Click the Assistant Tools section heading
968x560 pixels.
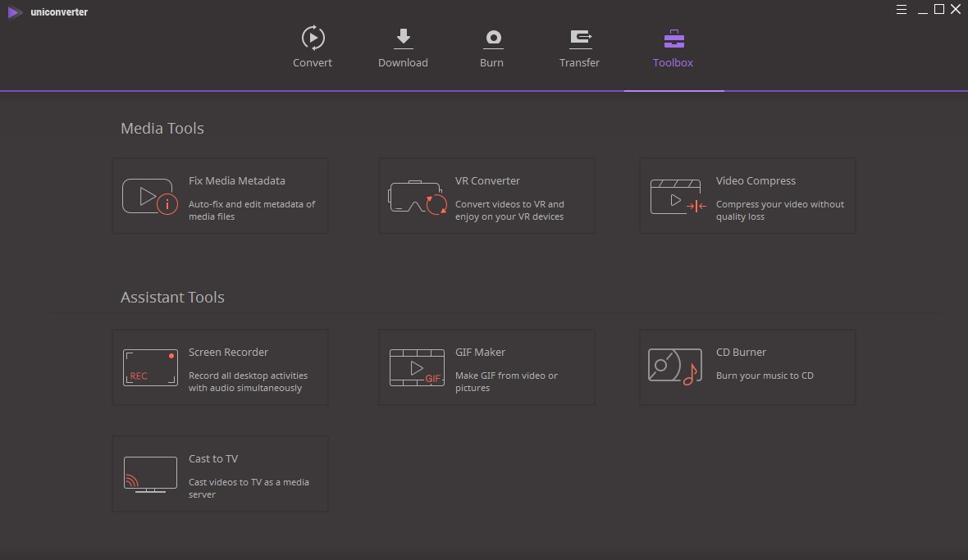pos(172,298)
